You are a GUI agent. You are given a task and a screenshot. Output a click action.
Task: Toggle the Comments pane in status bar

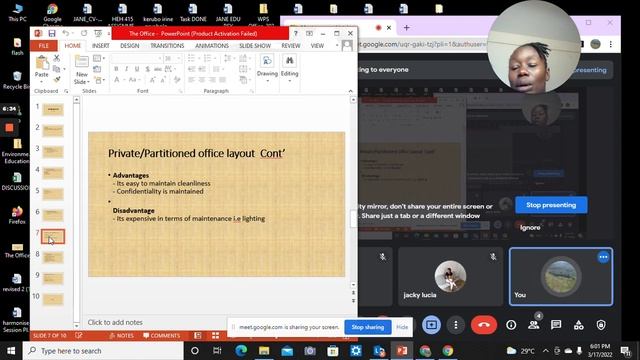coord(162,336)
